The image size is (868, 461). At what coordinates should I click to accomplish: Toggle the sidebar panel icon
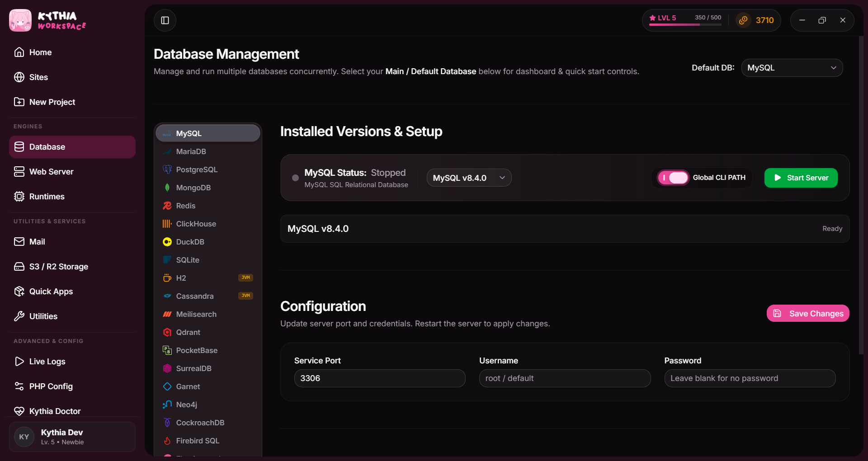click(165, 20)
